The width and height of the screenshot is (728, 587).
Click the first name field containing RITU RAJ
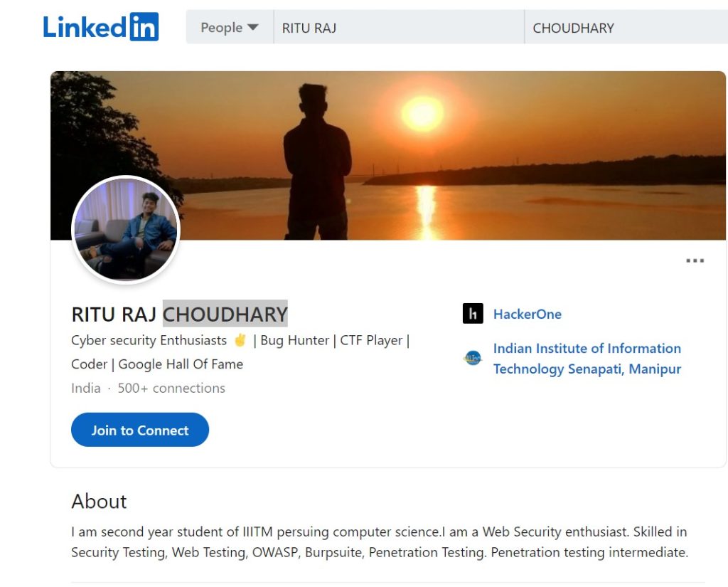click(398, 28)
